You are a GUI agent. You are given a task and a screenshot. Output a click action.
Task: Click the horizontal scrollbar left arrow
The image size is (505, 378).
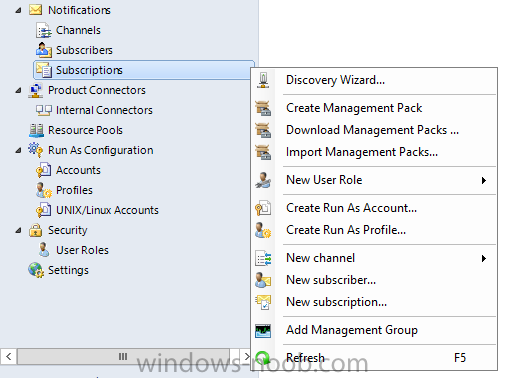9,356
